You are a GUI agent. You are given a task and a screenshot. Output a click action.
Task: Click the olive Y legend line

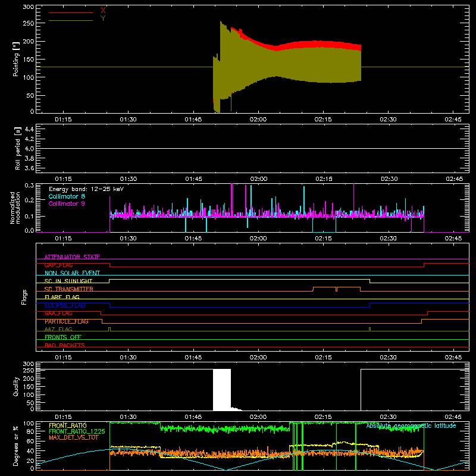[x=71, y=20]
